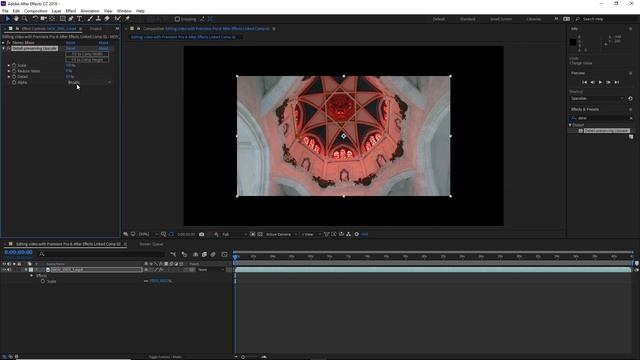Image resolution: width=640 pixels, height=360 pixels.
Task: Toggle the Scale stopwatch in timeline
Action: [43, 281]
